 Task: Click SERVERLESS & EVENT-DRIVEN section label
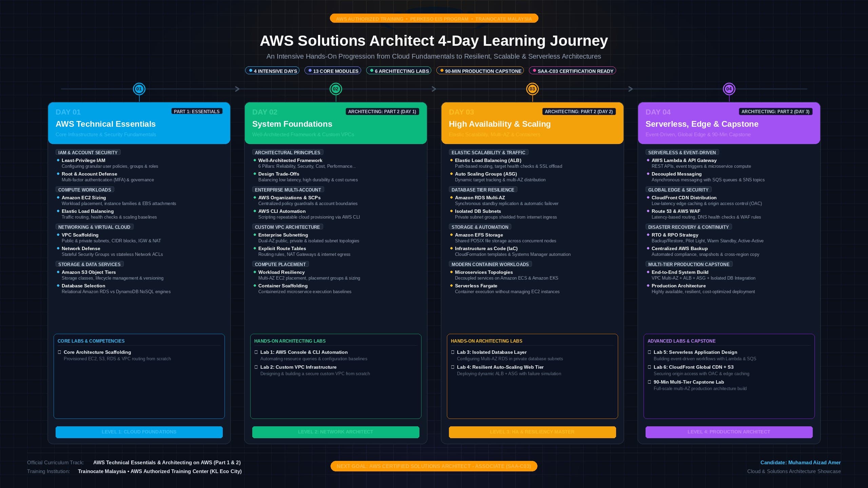point(682,152)
